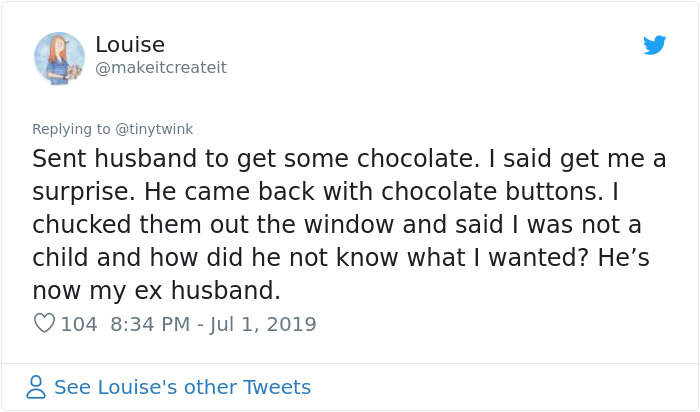700x412 pixels.
Task: Open the 8:34 PM timestamp
Action: (148, 324)
